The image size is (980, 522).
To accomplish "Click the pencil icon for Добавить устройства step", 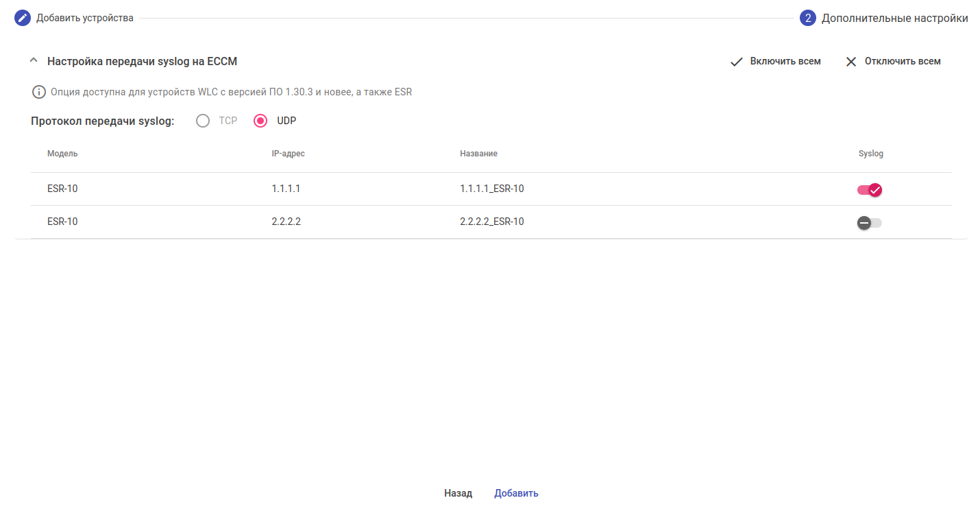I will (x=23, y=18).
